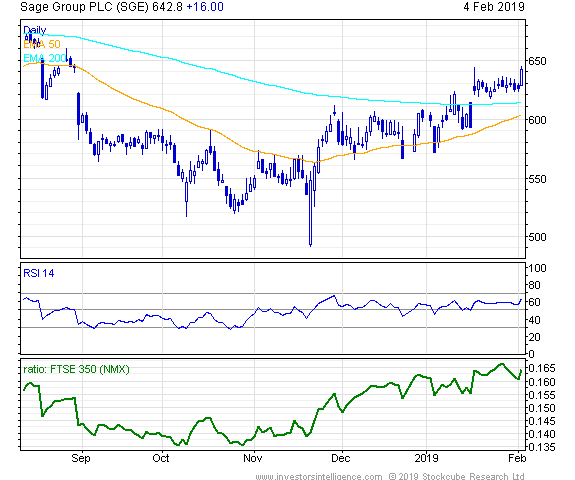Click the 'Oct' month label
Image resolution: width=575 pixels, height=480 pixels.
(x=161, y=458)
